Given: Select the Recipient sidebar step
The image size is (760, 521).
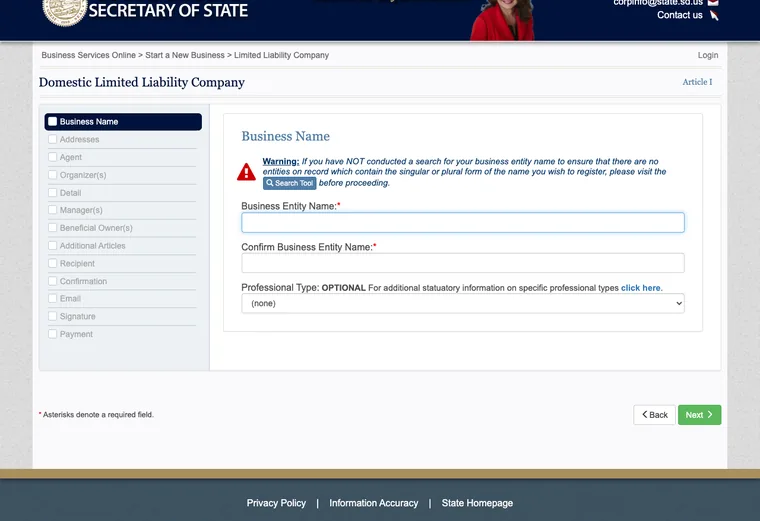Looking at the screenshot, I should point(123,263).
